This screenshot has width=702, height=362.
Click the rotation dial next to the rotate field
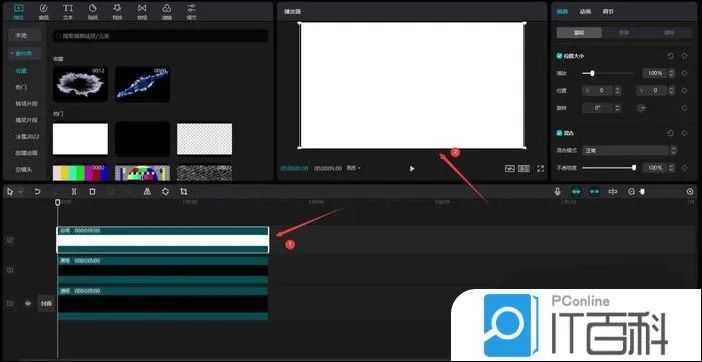click(x=641, y=108)
